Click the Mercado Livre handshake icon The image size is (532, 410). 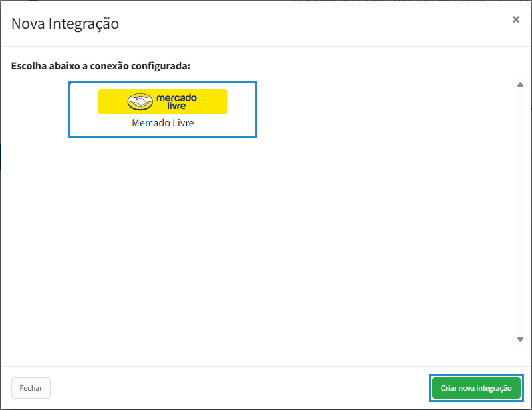click(140, 102)
